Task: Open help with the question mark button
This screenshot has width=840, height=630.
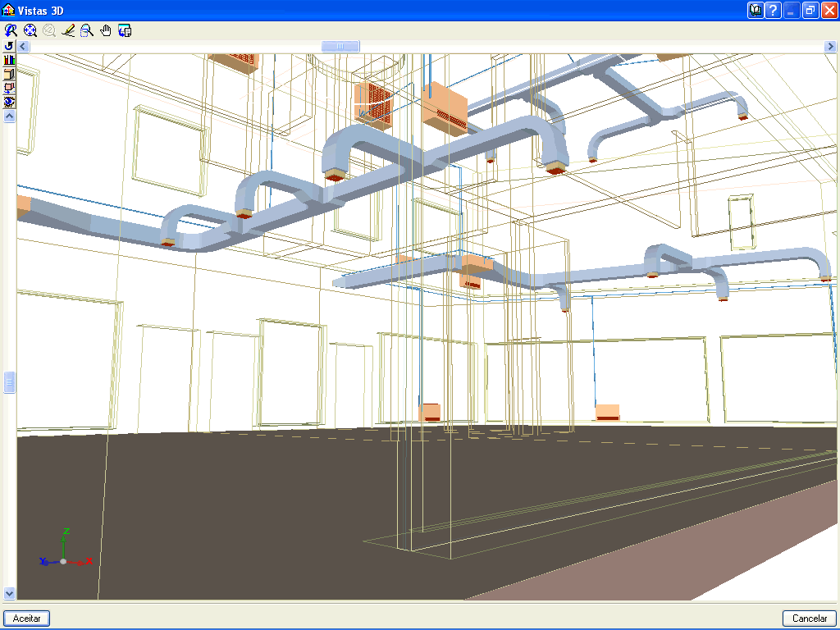Action: point(773,10)
